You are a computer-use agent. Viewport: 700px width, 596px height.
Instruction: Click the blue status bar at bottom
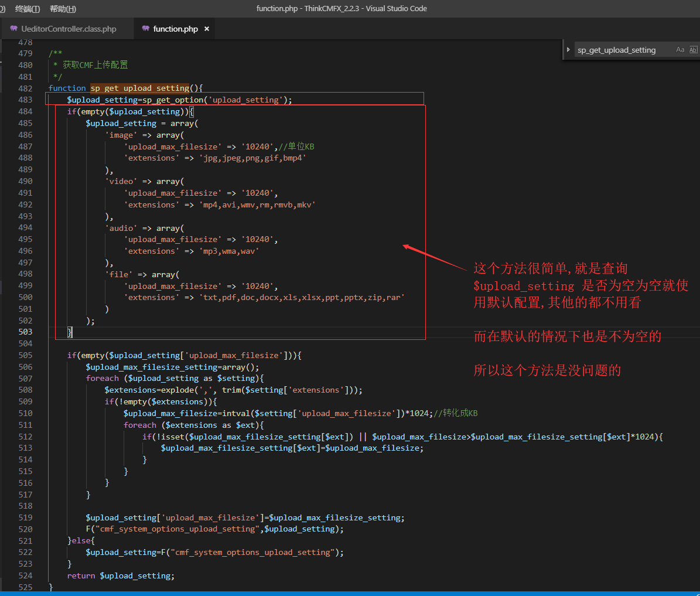coord(350,594)
